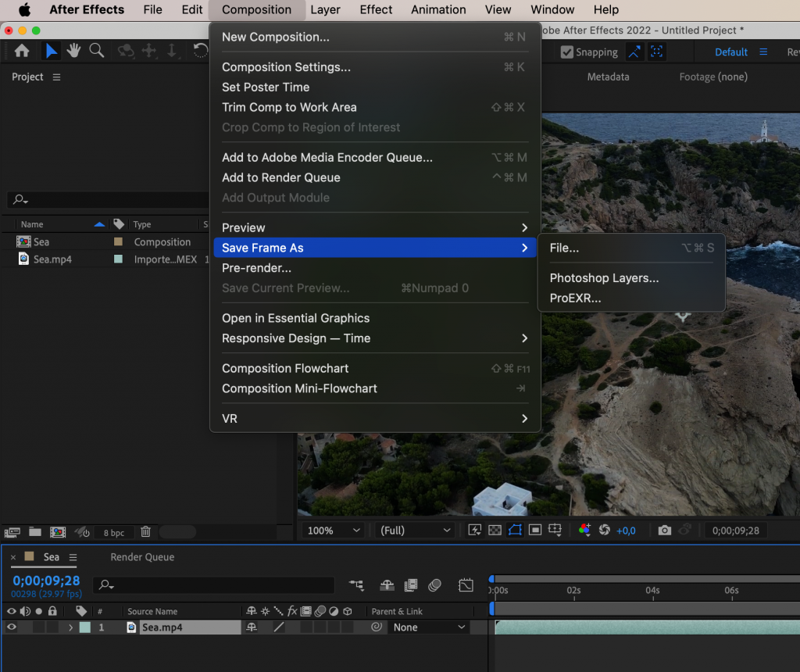Click the Default workspace button
The height and width of the screenshot is (672, 800).
730,52
